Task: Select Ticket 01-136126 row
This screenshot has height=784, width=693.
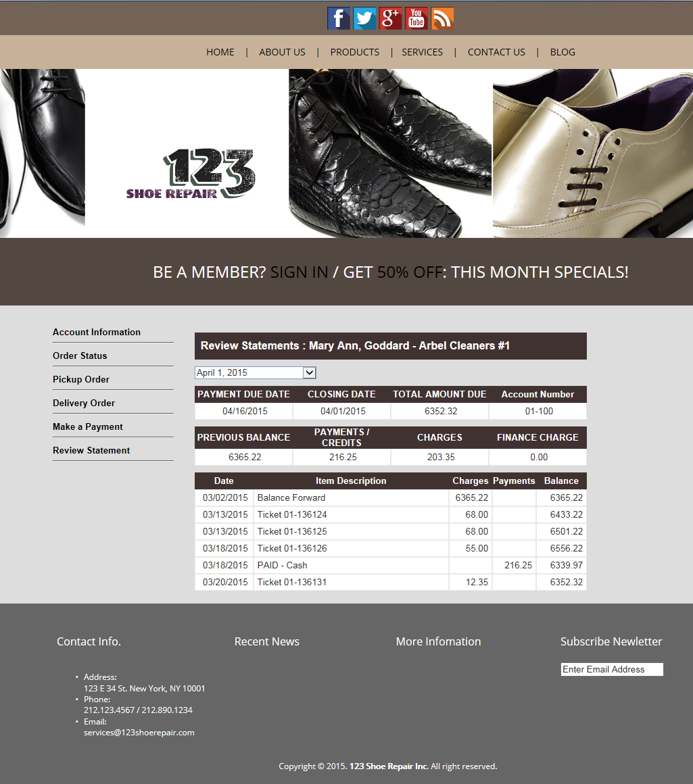Action: tap(391, 549)
